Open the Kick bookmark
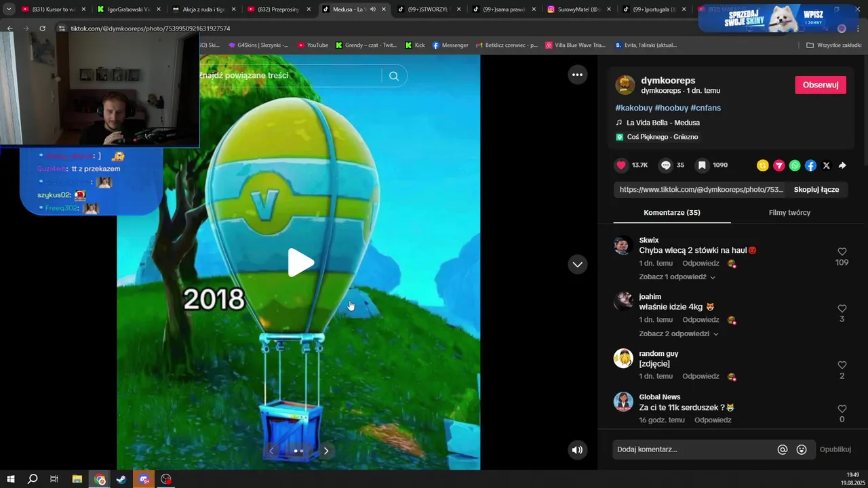The image size is (868, 488). [x=415, y=45]
